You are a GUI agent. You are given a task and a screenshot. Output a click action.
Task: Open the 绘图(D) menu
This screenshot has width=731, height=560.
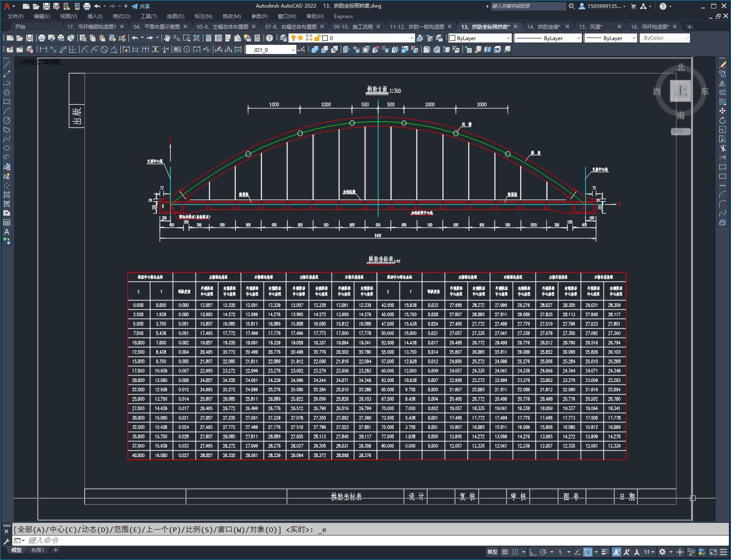point(176,16)
